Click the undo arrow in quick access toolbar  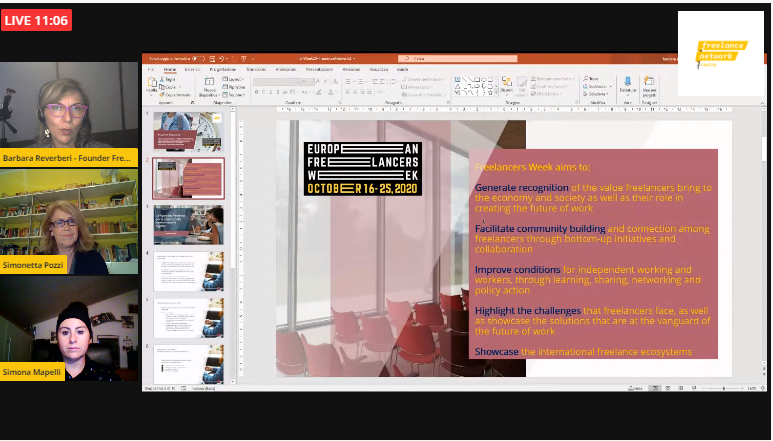222,59
